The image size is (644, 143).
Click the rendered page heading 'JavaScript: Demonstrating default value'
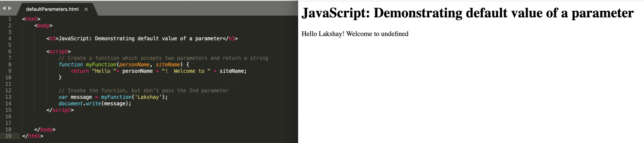click(x=468, y=13)
